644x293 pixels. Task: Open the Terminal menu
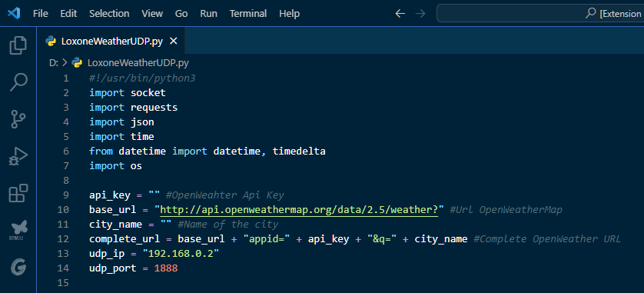click(x=248, y=14)
